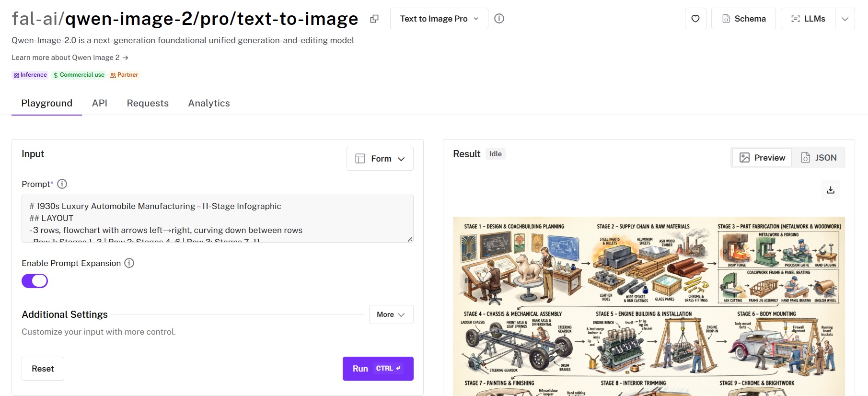Image resolution: width=868 pixels, height=396 pixels.
Task: Click the LLMs button
Action: pyautogui.click(x=808, y=19)
